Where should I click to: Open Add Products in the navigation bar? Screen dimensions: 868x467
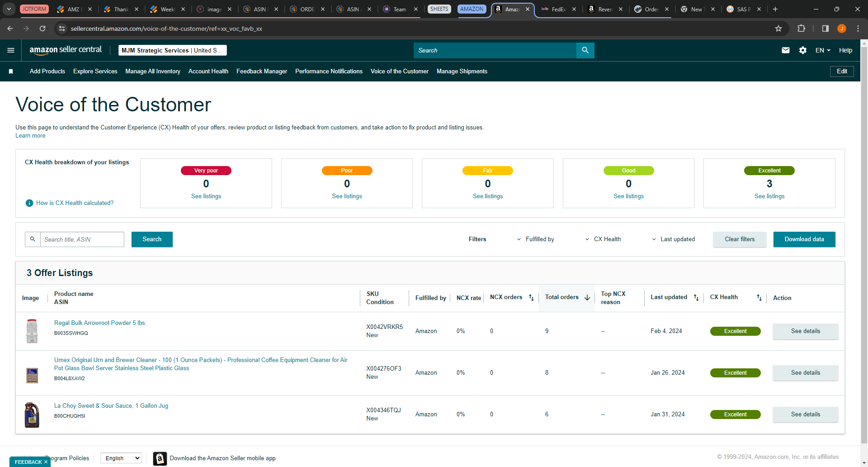(x=47, y=71)
